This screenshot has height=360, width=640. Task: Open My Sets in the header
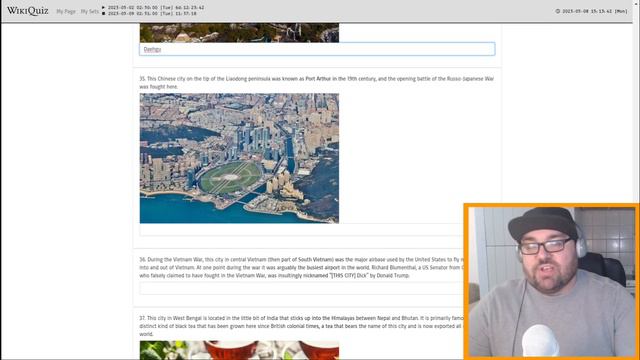[x=90, y=11]
